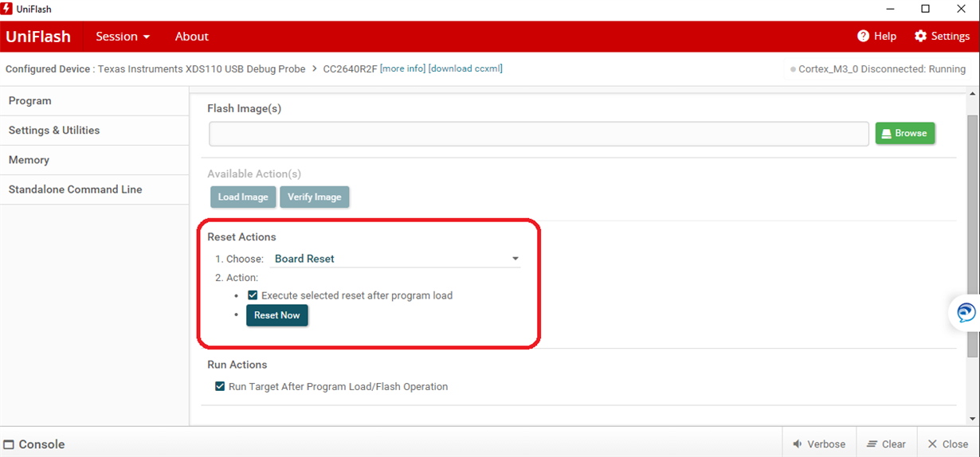
Task: Close the console with the X icon
Action: pyautogui.click(x=932, y=444)
